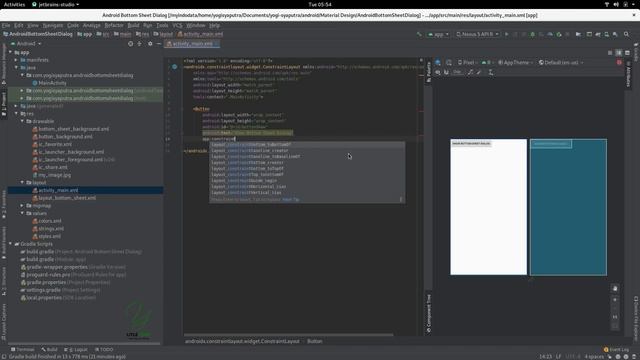
Task: Open the Terminal tool window
Action: coord(23,349)
